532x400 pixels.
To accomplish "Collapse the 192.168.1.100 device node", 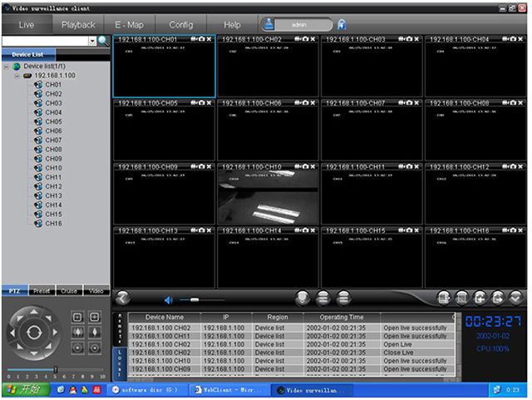I will (17, 75).
